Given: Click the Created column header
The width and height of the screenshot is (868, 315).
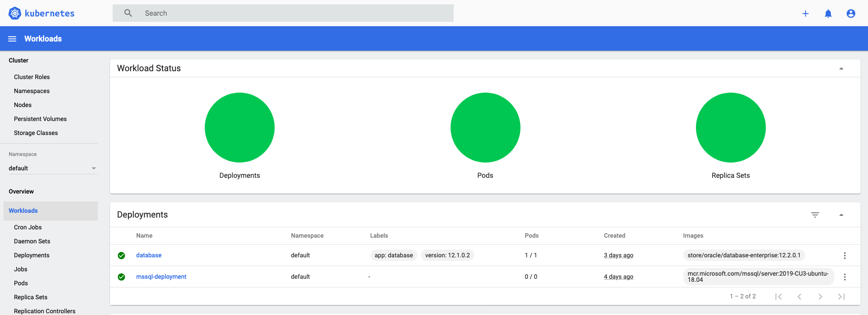Looking at the screenshot, I should click(x=615, y=235).
